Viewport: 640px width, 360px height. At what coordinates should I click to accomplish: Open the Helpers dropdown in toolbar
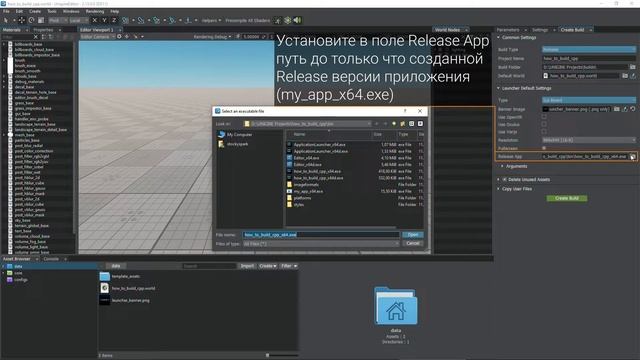[x=211, y=20]
